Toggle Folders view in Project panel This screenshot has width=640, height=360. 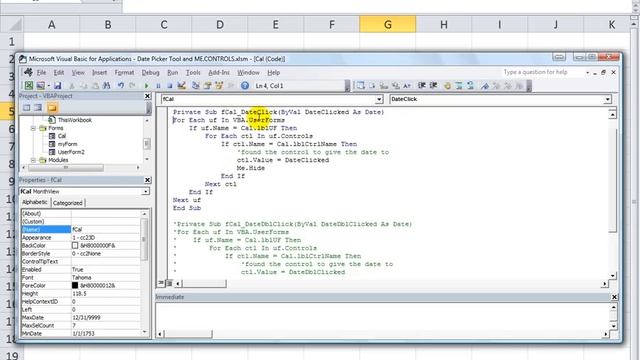[52, 108]
